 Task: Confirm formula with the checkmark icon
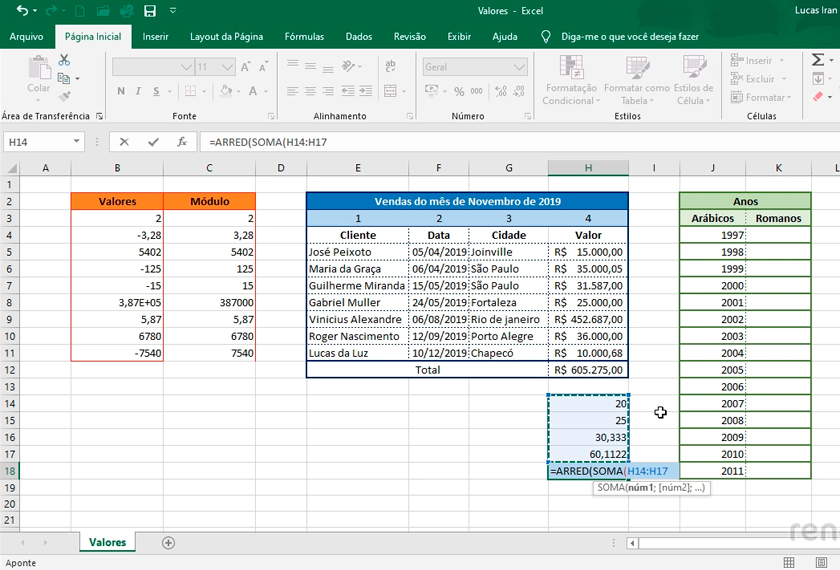click(153, 142)
